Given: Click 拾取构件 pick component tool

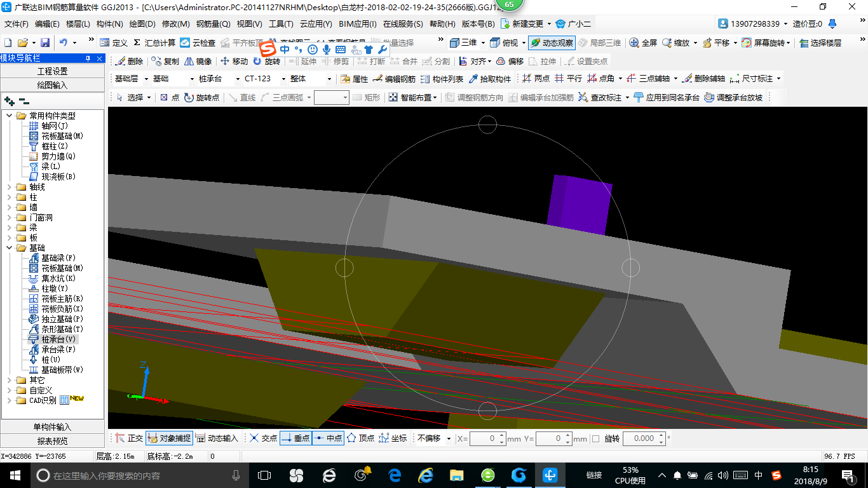Looking at the screenshot, I should (x=489, y=79).
